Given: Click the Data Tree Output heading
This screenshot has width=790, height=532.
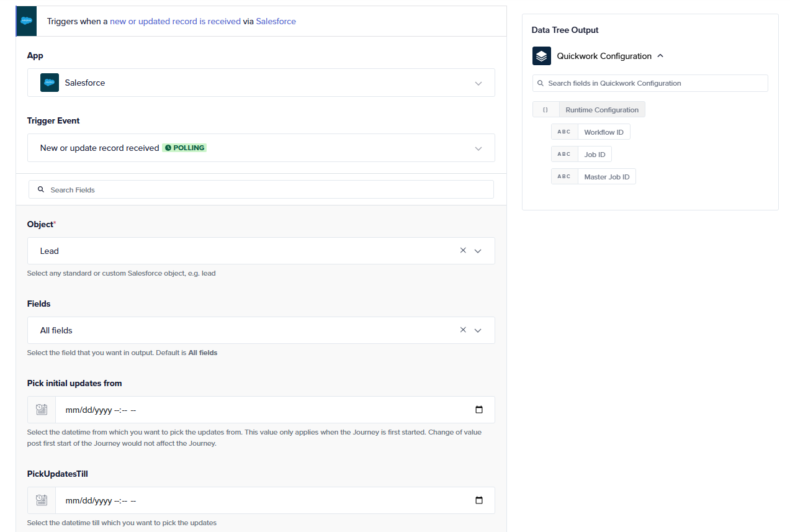Looking at the screenshot, I should [565, 30].
